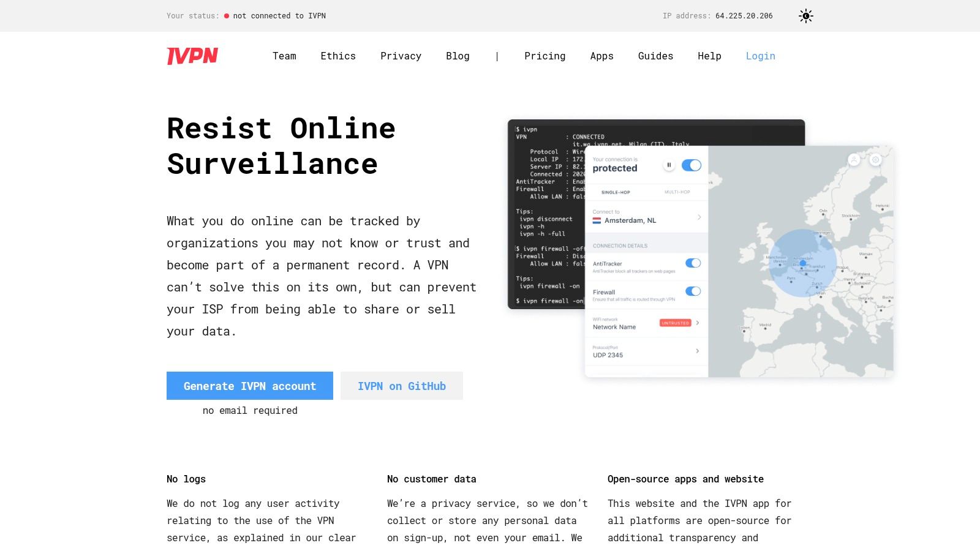980x551 pixels.
Task: Click the UNTRUSTED network badge
Action: point(675,323)
